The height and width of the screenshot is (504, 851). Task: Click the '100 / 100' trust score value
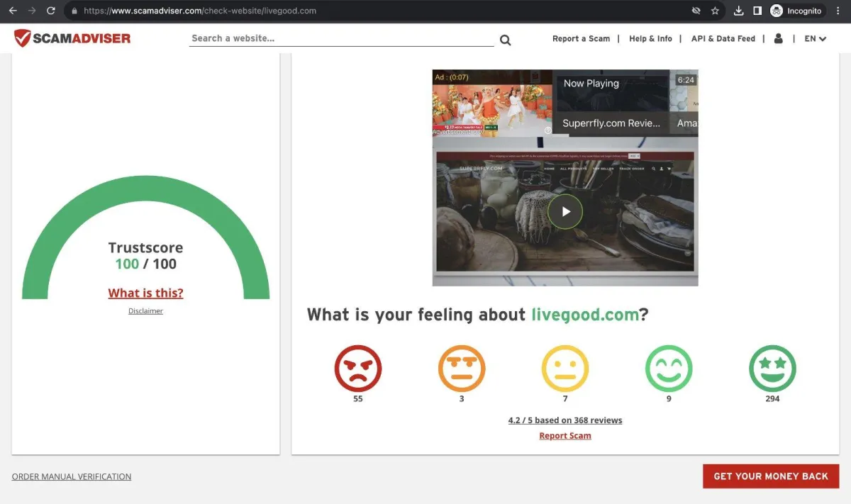pos(145,264)
